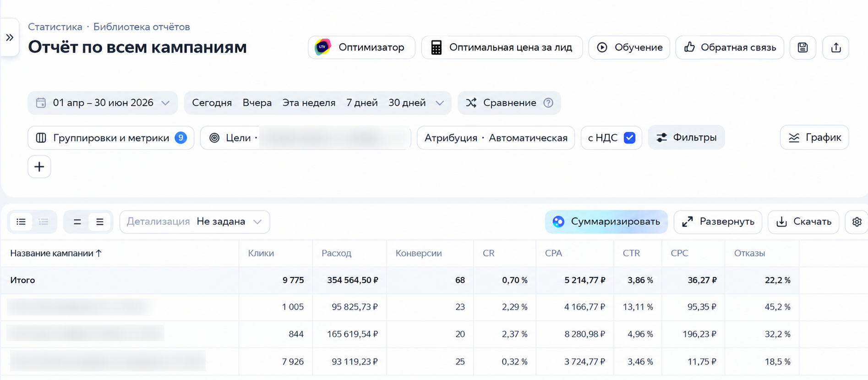Switch to the tree list view icon
868x380 pixels.
tap(44, 222)
